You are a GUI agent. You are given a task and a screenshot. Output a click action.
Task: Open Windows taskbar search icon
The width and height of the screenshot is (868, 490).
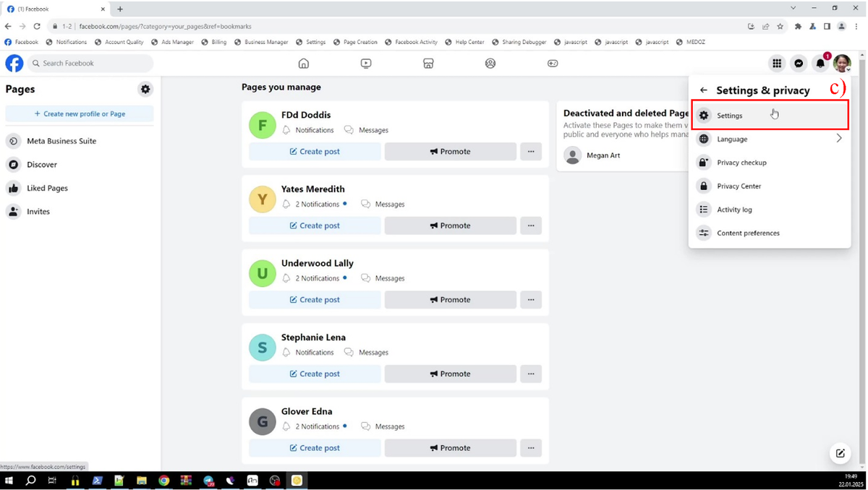point(30,481)
